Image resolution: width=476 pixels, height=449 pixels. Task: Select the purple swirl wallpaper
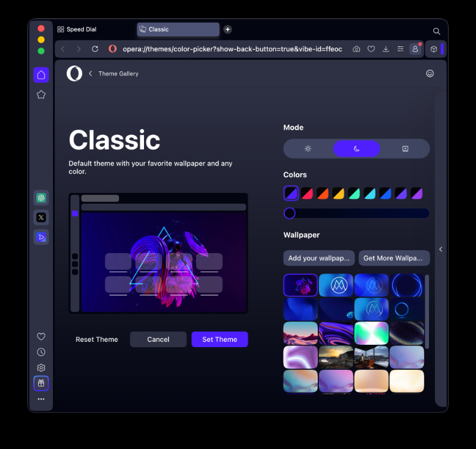[336, 333]
